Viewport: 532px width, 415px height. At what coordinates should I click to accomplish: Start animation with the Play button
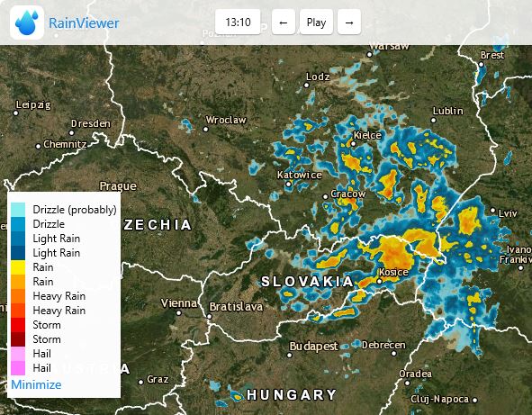pos(316,23)
